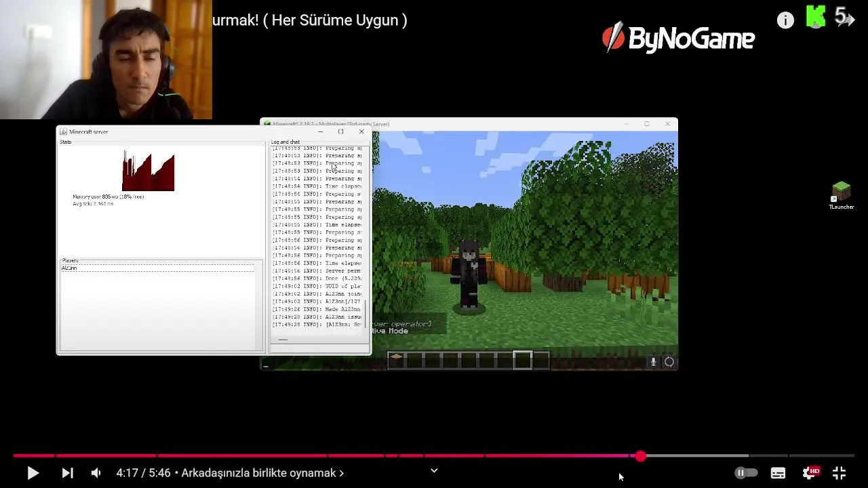868x488 pixels.
Task: Click log line '[17:48:56 INFO]: Server perm'
Action: pos(317,270)
